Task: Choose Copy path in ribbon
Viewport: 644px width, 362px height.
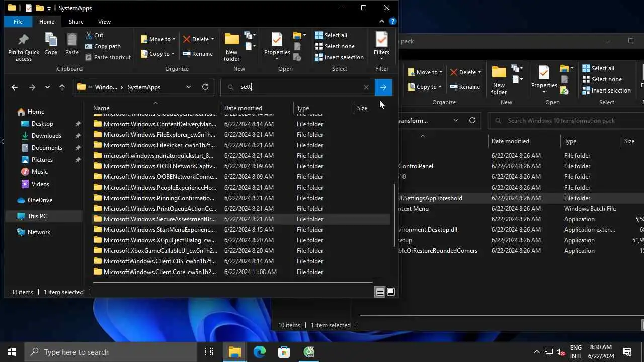Action: click(103, 46)
